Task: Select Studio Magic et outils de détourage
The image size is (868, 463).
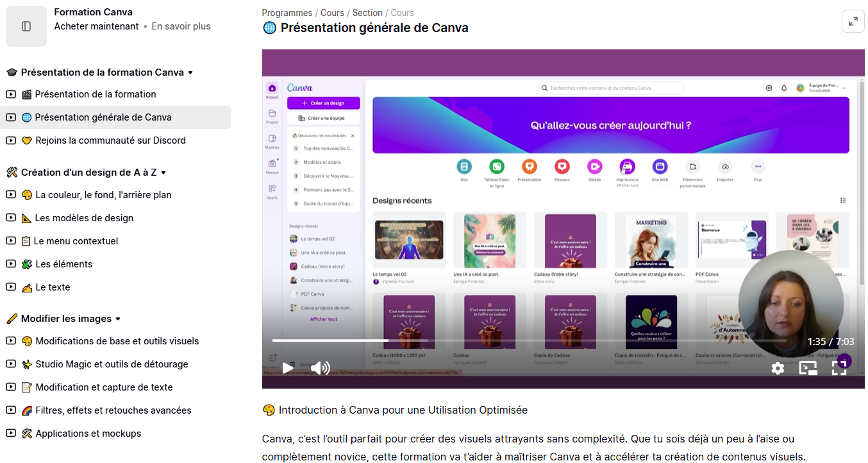Action: [112, 364]
